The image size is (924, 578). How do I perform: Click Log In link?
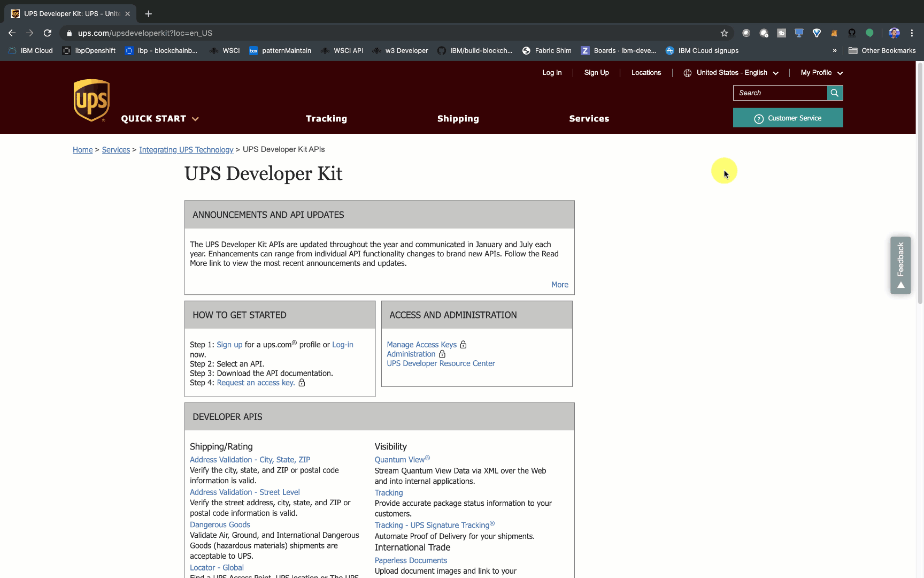coord(552,73)
